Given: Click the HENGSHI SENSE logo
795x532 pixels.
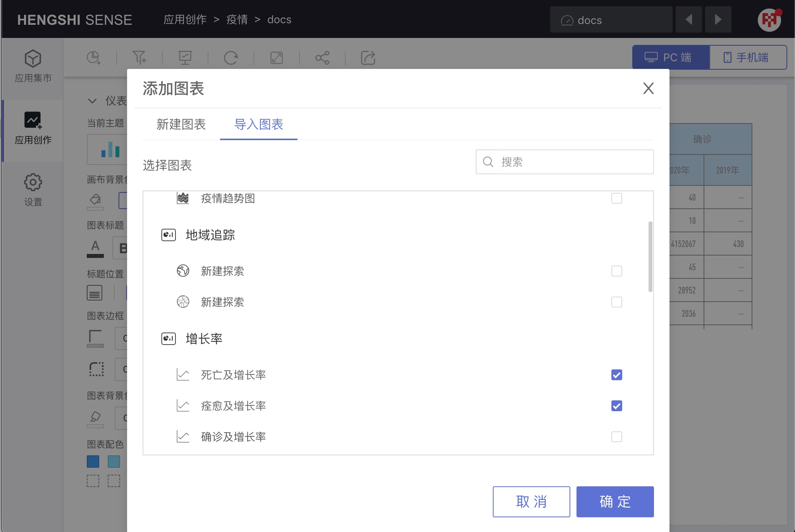Looking at the screenshot, I should 75,20.
